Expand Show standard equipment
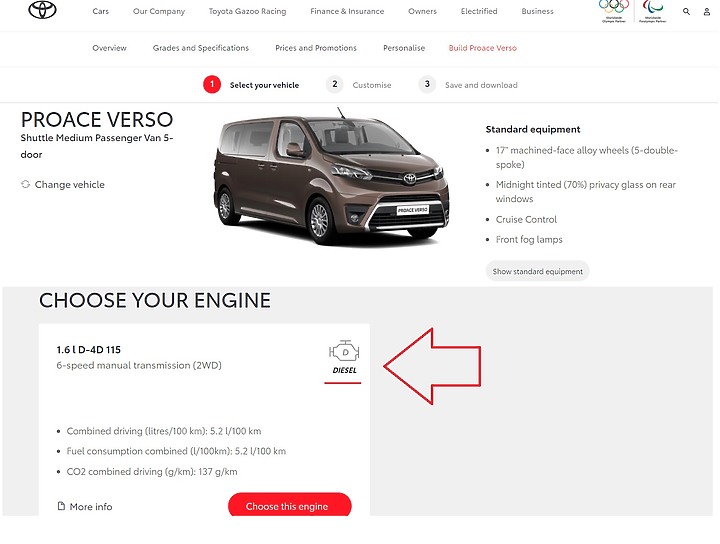The height and width of the screenshot is (544, 720). (537, 271)
